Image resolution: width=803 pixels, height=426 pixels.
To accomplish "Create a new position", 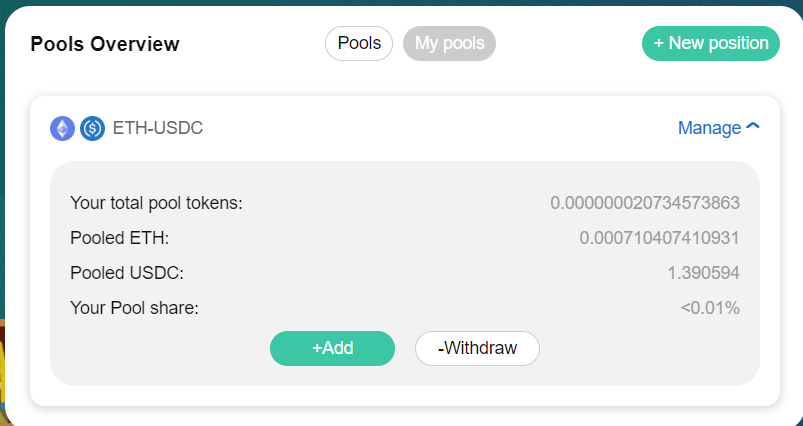I will pyautogui.click(x=711, y=44).
